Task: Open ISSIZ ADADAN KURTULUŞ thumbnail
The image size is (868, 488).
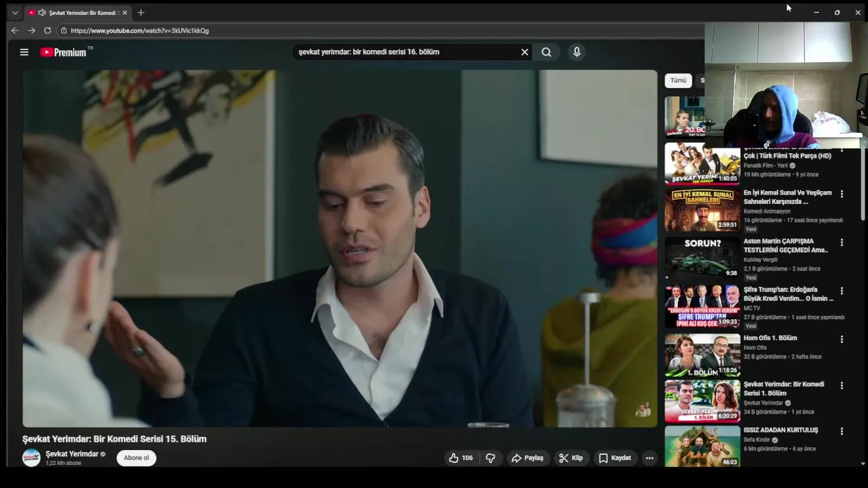Action: (x=703, y=447)
